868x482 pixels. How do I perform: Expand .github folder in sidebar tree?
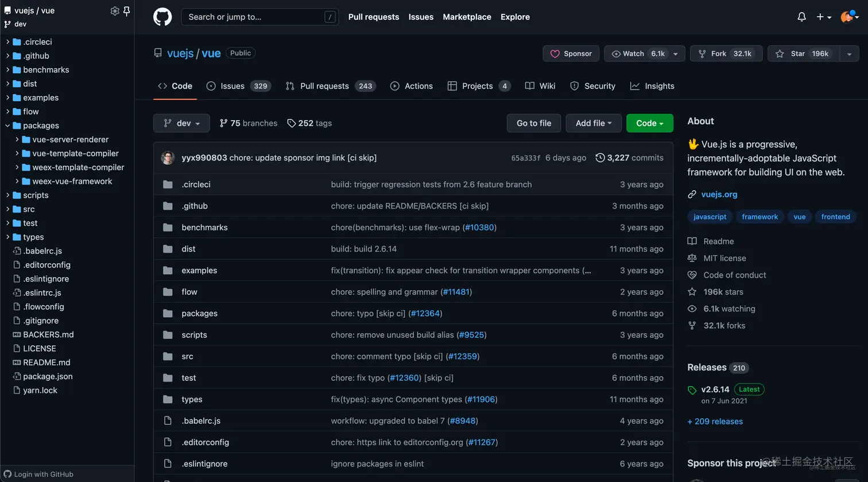point(8,56)
